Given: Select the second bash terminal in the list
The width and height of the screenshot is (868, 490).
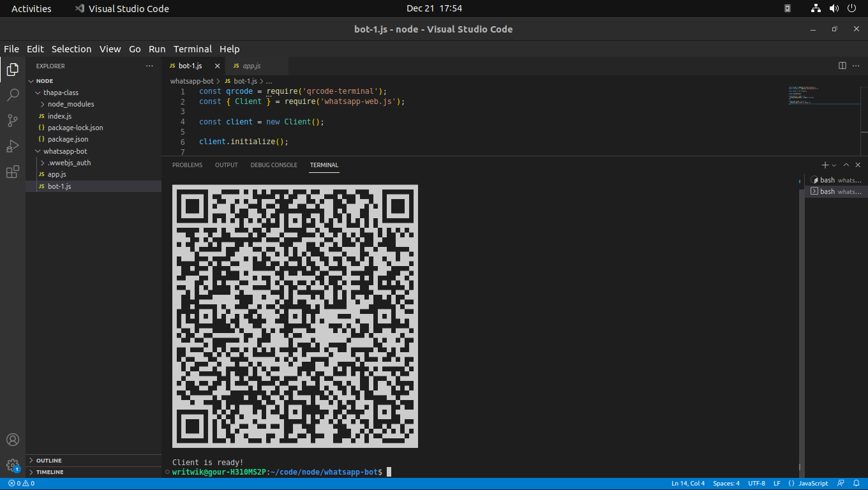Looking at the screenshot, I should pos(836,191).
